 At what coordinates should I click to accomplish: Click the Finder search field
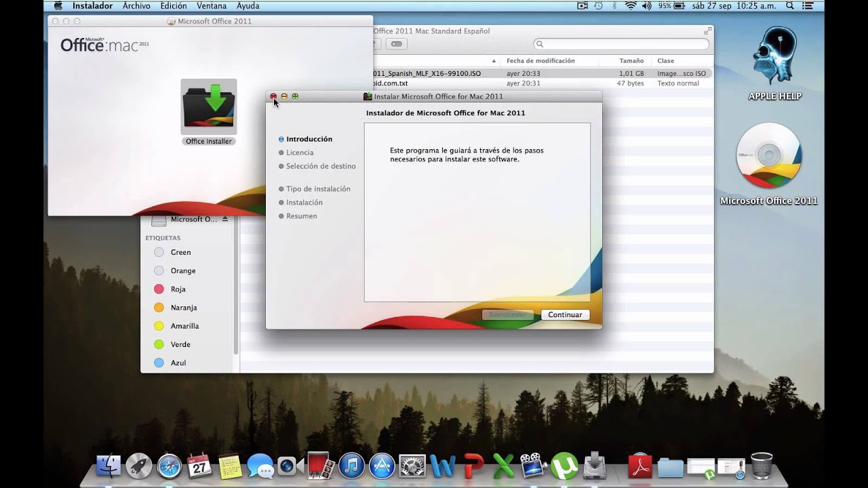pos(621,44)
